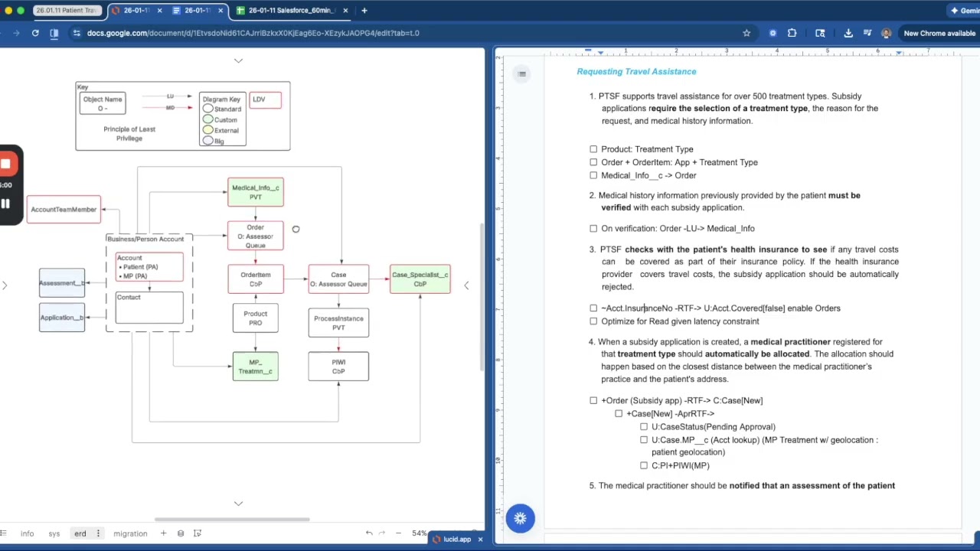
Task: Expand the bottom panel chevron in Lucid
Action: click(238, 504)
